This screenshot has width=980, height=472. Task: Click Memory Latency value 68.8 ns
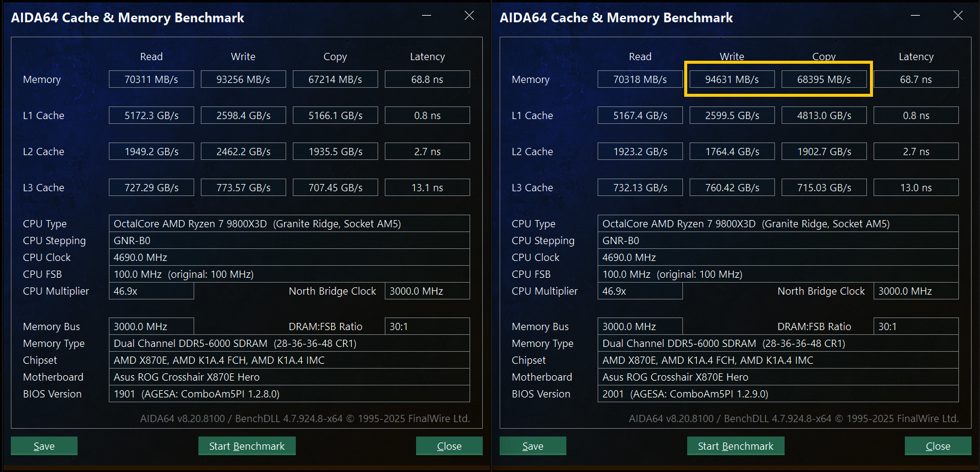click(427, 79)
